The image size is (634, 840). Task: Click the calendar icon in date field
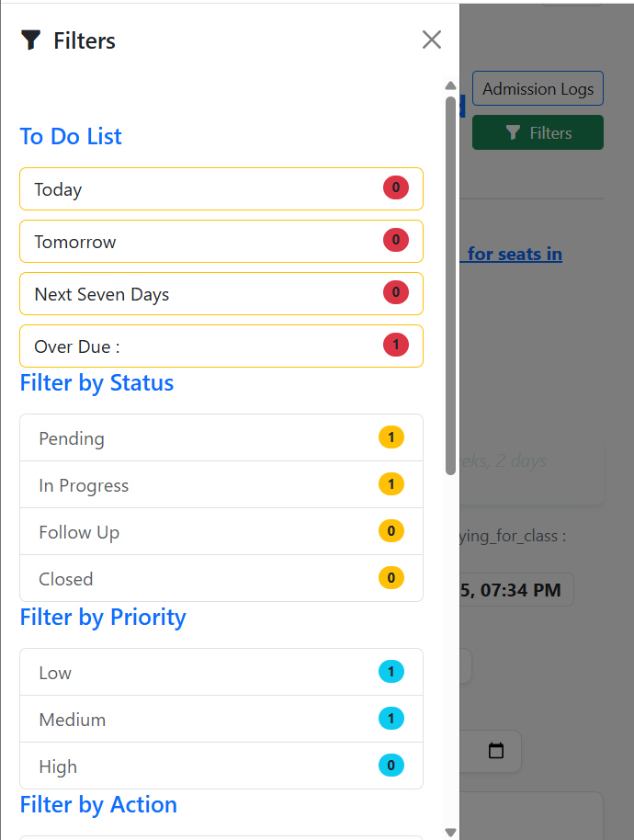(496, 751)
